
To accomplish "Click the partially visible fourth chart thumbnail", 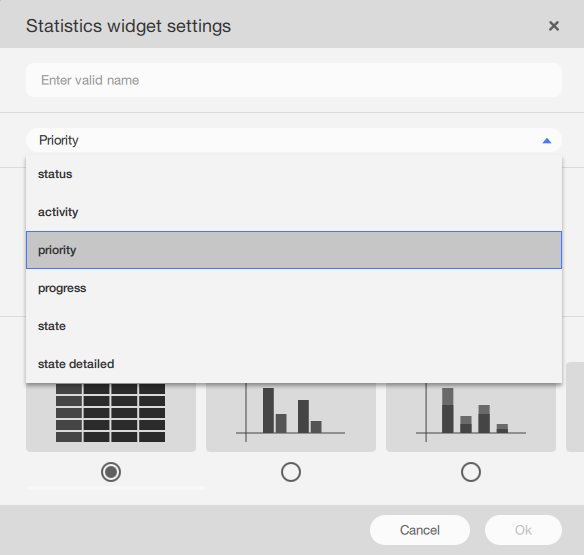I will click(575, 407).
